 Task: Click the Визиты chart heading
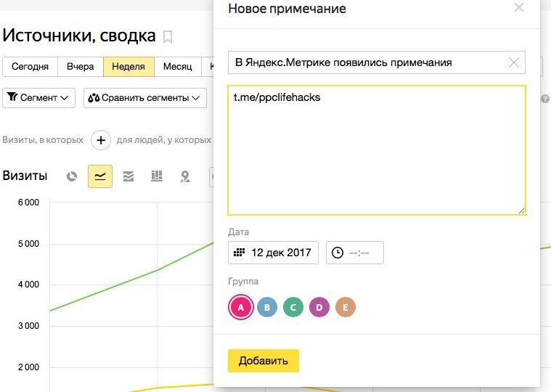click(x=25, y=176)
